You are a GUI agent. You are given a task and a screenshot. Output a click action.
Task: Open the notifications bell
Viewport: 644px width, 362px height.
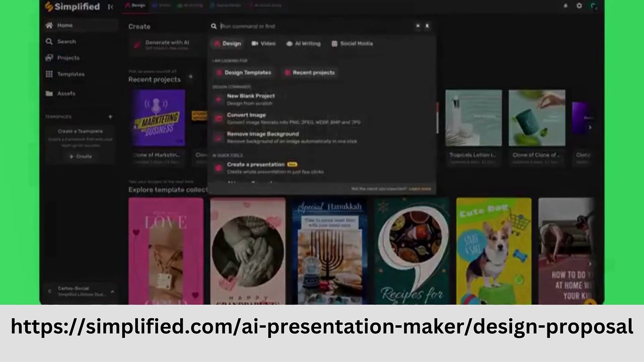[x=565, y=6]
